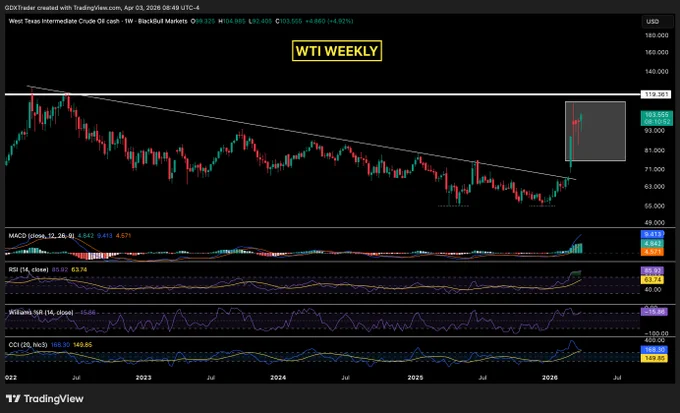Click the 119.361 horizontal line price tag
The image size is (680, 413).
point(656,94)
